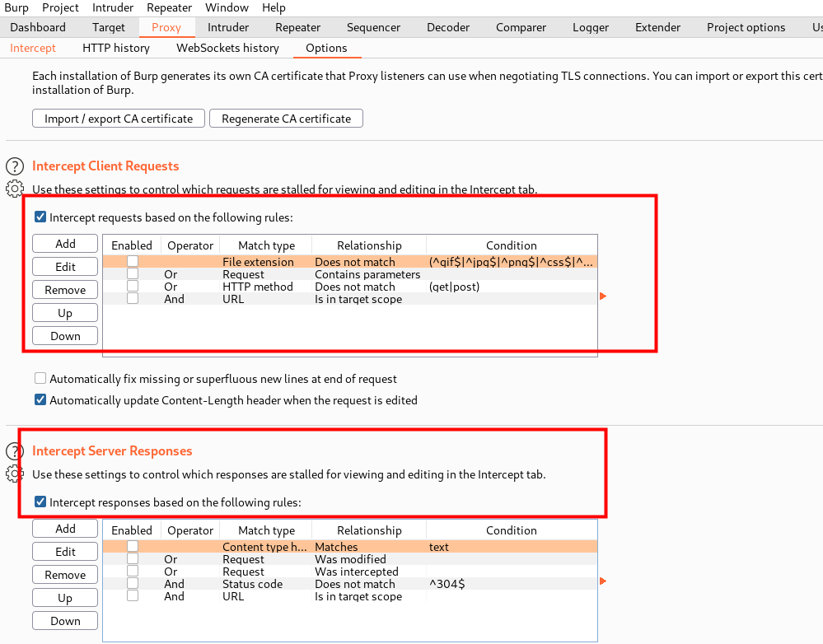Switch to the Target tab
The image size is (823, 644).
point(109,27)
